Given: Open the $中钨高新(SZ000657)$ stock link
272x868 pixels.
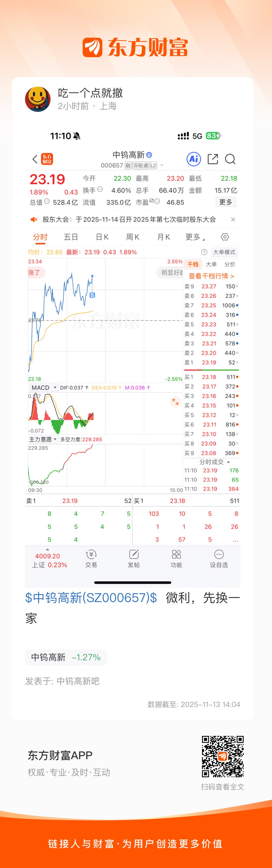Looking at the screenshot, I should [91, 598].
